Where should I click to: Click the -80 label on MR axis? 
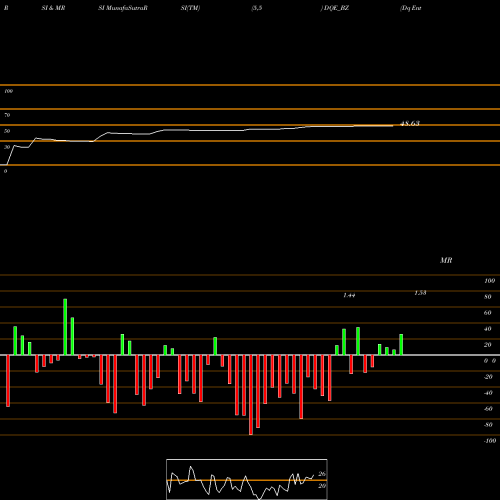point(488,425)
